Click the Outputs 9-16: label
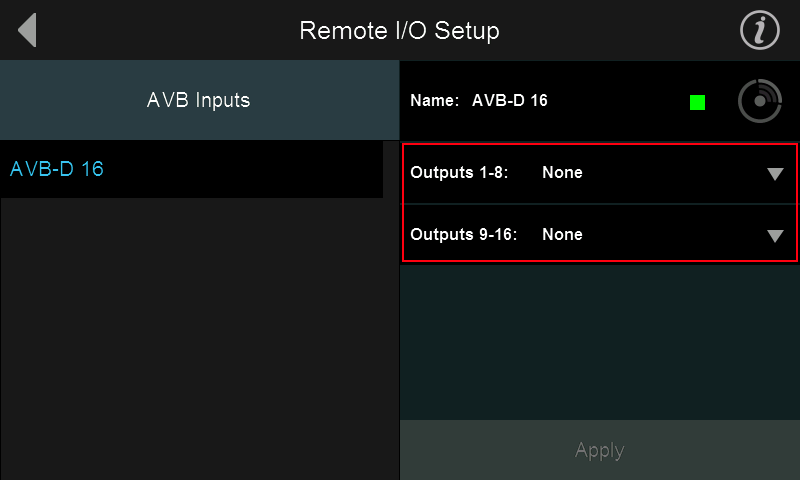This screenshot has height=480, width=800. [x=464, y=234]
